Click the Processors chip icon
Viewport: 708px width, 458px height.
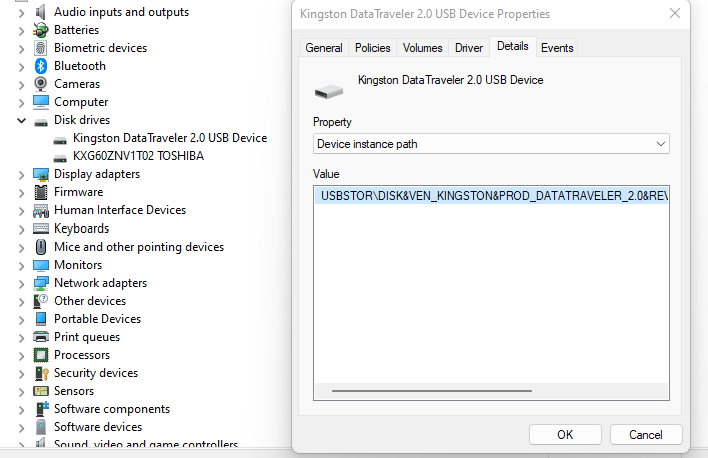pyautogui.click(x=41, y=355)
